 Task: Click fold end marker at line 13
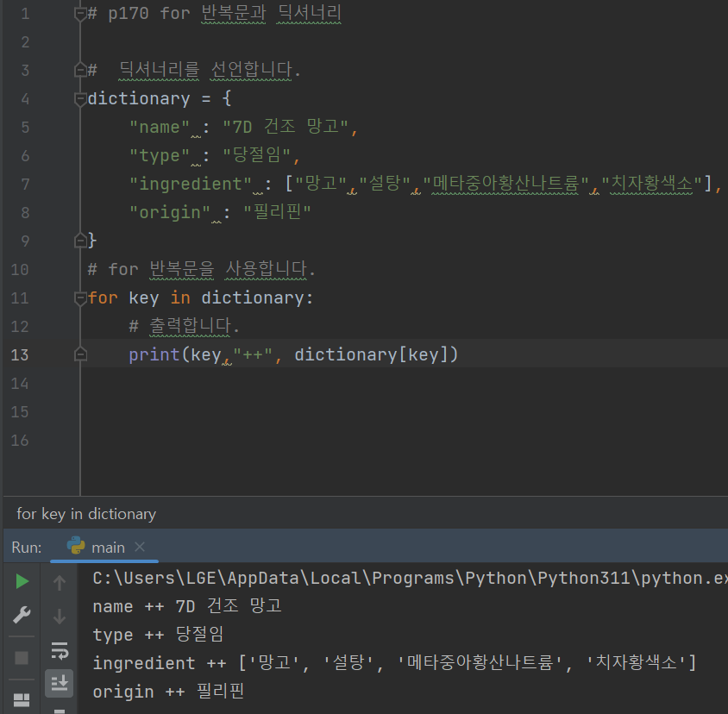coord(80,354)
